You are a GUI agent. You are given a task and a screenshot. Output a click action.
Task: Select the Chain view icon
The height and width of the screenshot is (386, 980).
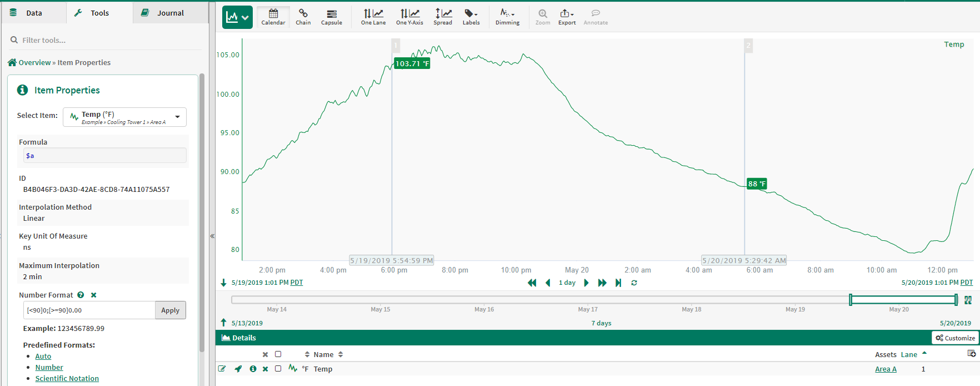click(x=303, y=17)
